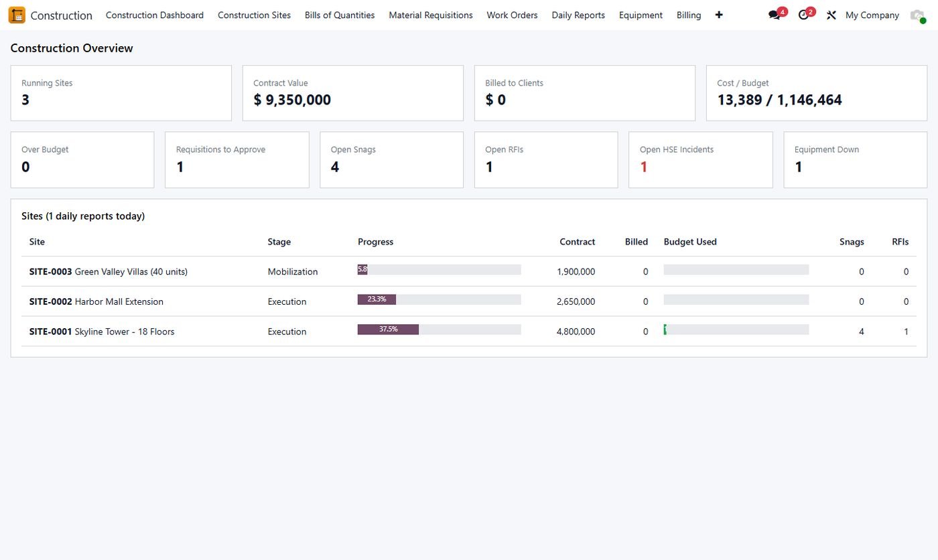This screenshot has width=938, height=560.
Task: Open the Open RFIs card
Action: (x=546, y=159)
